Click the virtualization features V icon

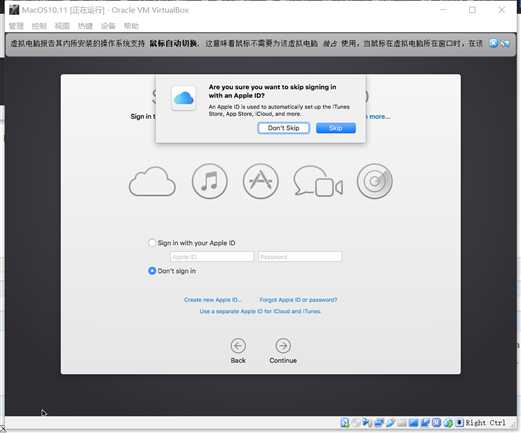pyautogui.click(x=436, y=423)
